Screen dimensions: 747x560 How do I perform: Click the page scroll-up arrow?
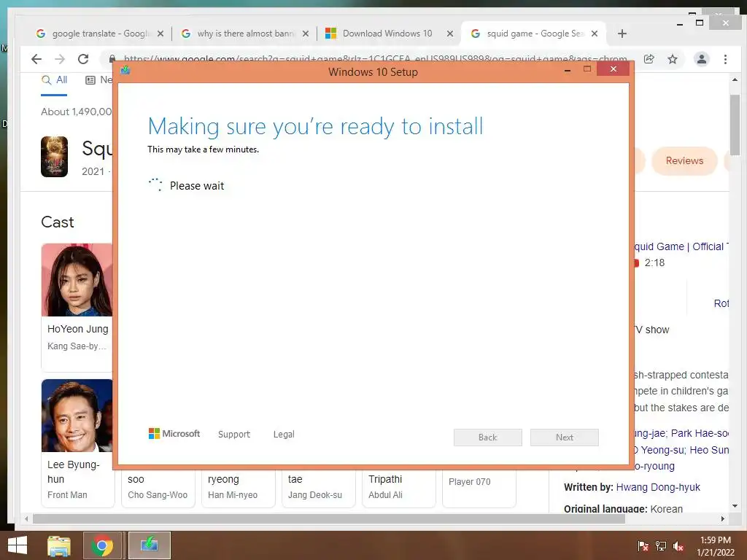tap(735, 79)
